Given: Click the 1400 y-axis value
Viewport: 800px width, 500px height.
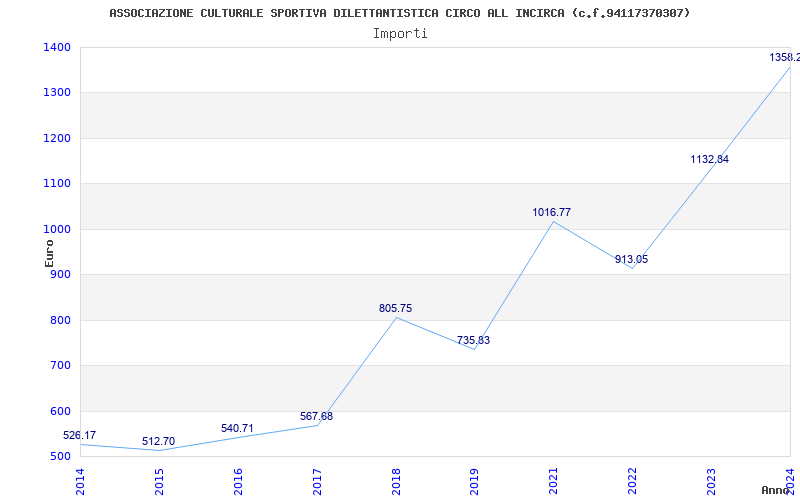Looking at the screenshot, I should (57, 47).
